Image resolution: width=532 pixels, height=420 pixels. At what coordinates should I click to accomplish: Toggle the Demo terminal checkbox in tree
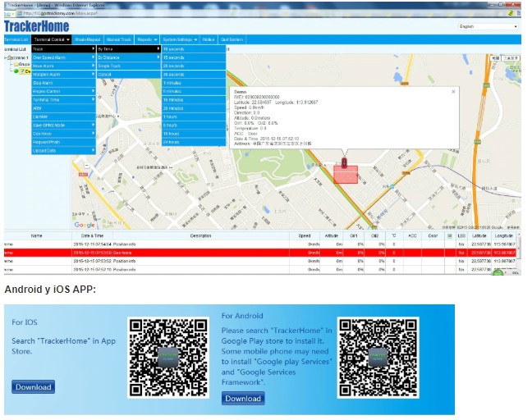tap(22, 71)
